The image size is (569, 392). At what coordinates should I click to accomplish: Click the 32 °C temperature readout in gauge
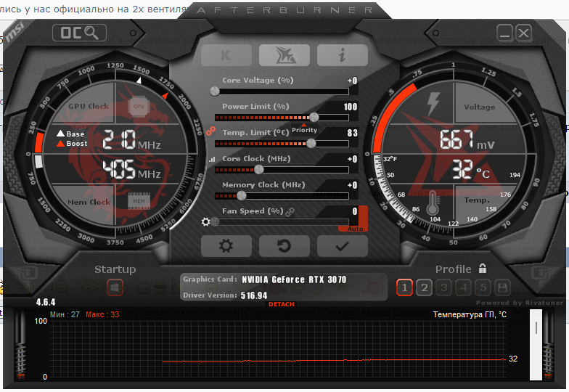(x=470, y=170)
